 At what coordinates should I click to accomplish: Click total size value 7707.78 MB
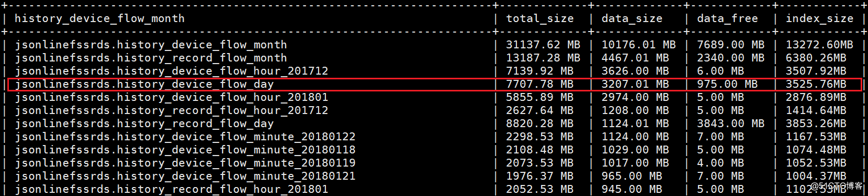[x=540, y=84]
